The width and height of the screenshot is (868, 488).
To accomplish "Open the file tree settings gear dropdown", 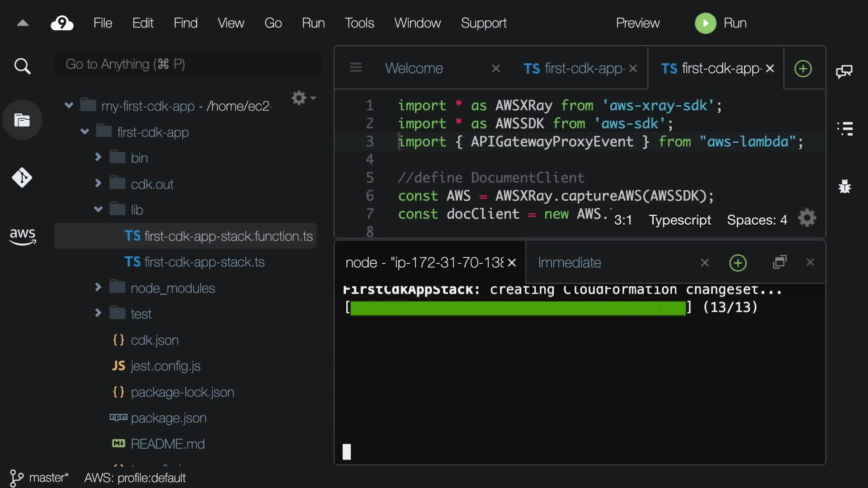I will (x=303, y=98).
